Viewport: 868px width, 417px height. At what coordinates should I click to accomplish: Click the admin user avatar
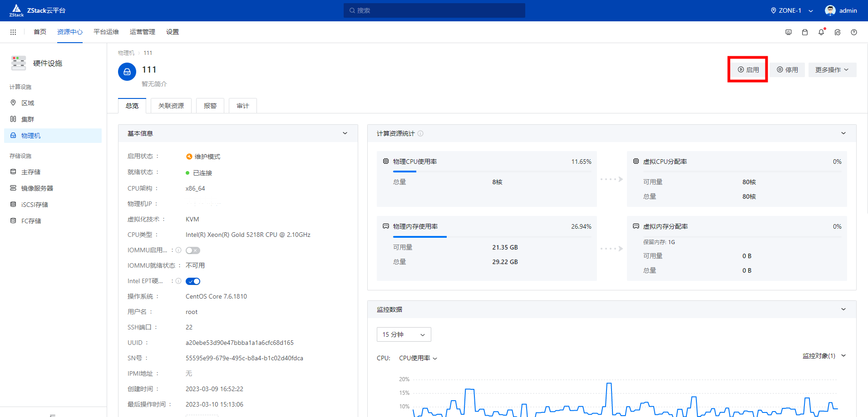coord(830,10)
